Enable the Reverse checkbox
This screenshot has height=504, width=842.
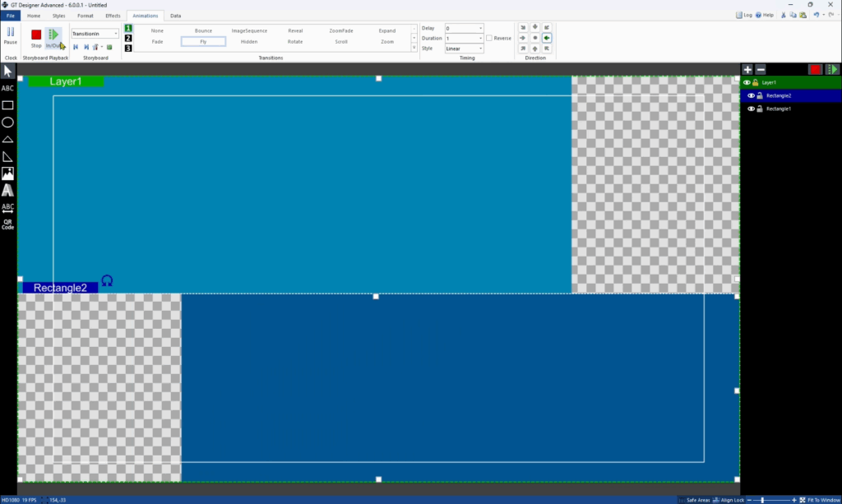[x=489, y=38]
